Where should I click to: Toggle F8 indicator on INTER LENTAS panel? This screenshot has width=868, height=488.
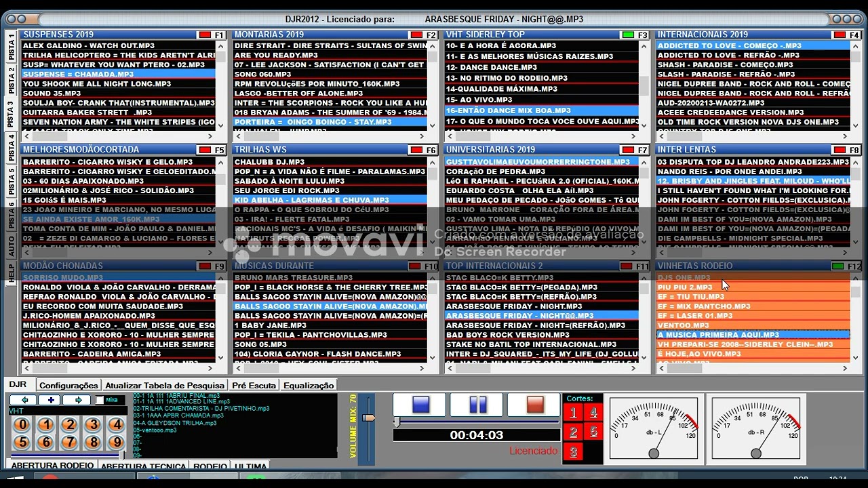click(x=840, y=150)
